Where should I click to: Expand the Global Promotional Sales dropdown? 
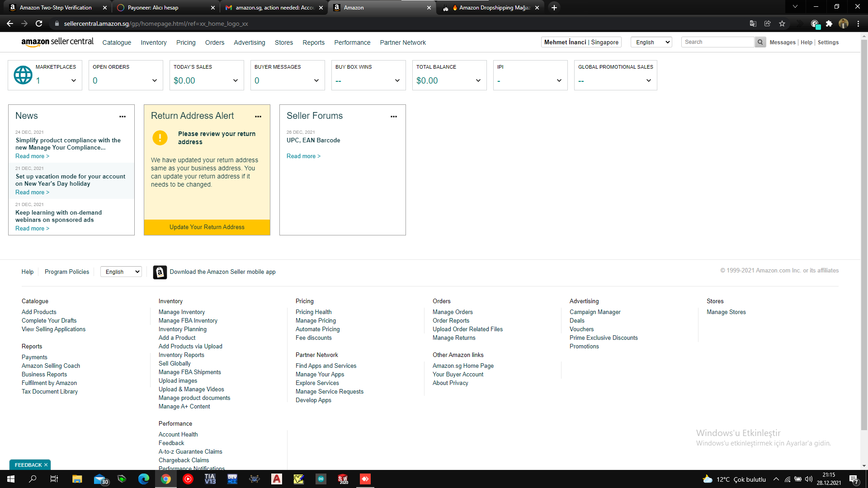648,80
